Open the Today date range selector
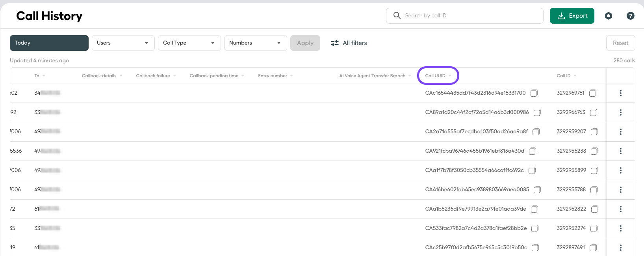The width and height of the screenshot is (644, 256). pyautogui.click(x=49, y=43)
